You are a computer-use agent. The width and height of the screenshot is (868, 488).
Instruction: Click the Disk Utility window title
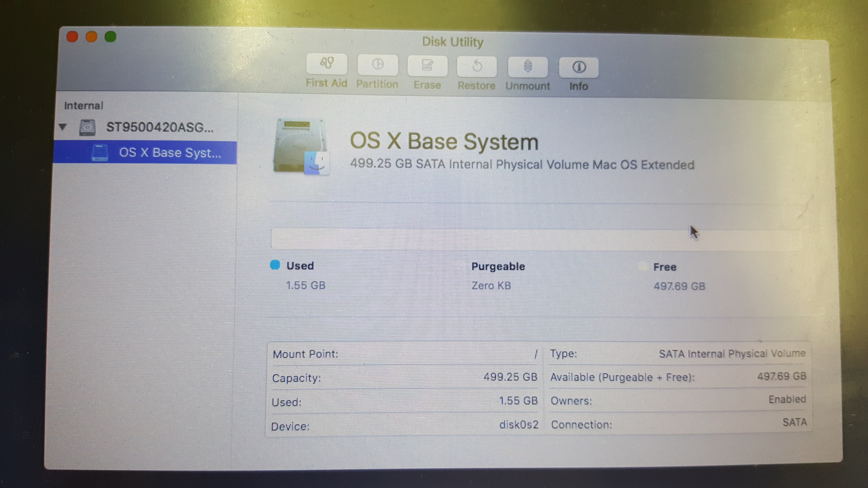[x=453, y=42]
